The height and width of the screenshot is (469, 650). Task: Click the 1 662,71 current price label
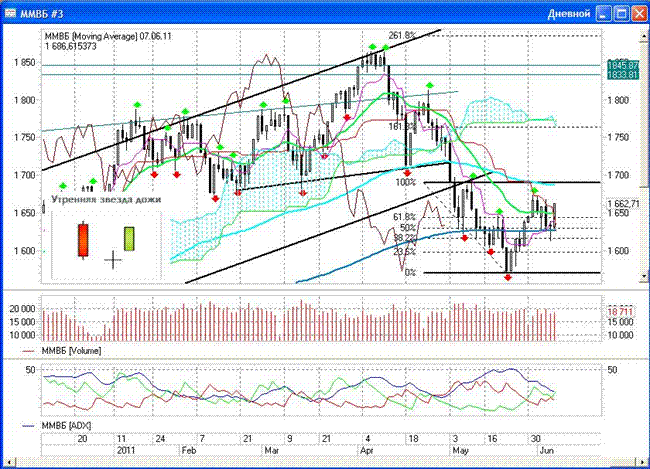[623, 204]
